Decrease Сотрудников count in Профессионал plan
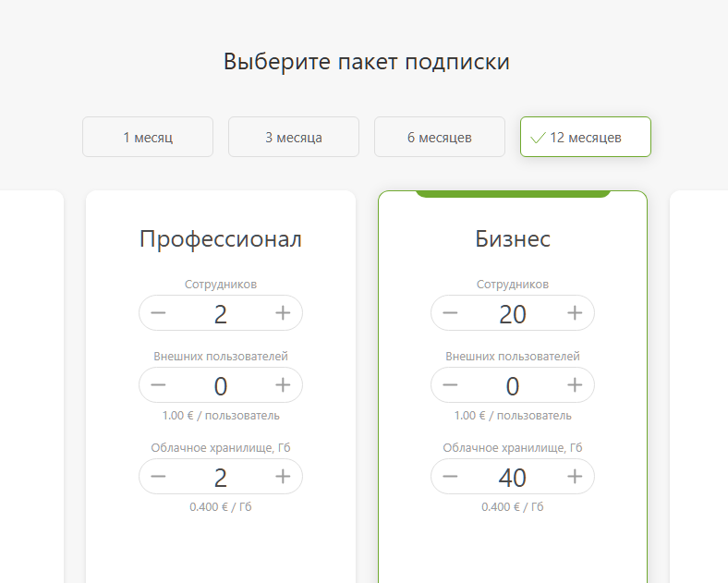 158,313
